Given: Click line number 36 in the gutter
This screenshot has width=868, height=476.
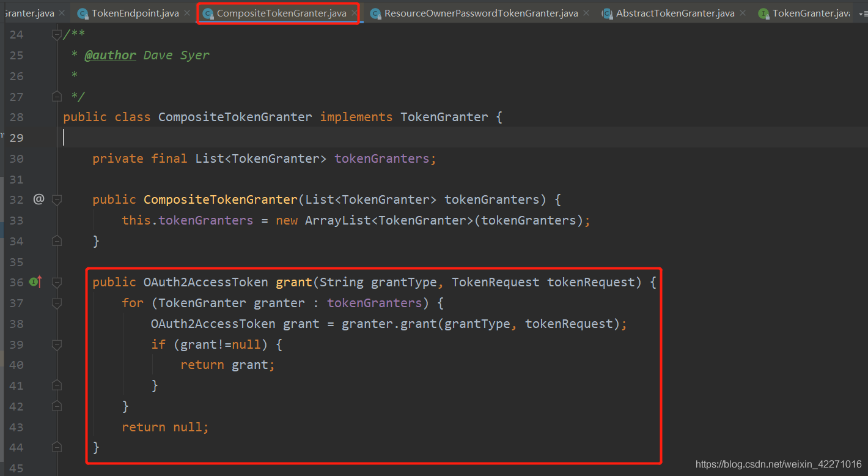Looking at the screenshot, I should pyautogui.click(x=17, y=282).
